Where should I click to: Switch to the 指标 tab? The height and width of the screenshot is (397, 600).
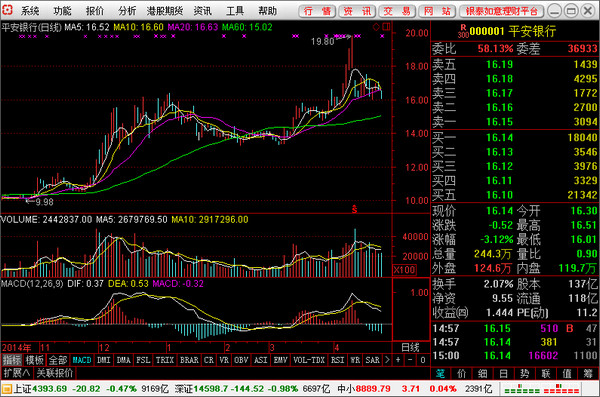12,360
